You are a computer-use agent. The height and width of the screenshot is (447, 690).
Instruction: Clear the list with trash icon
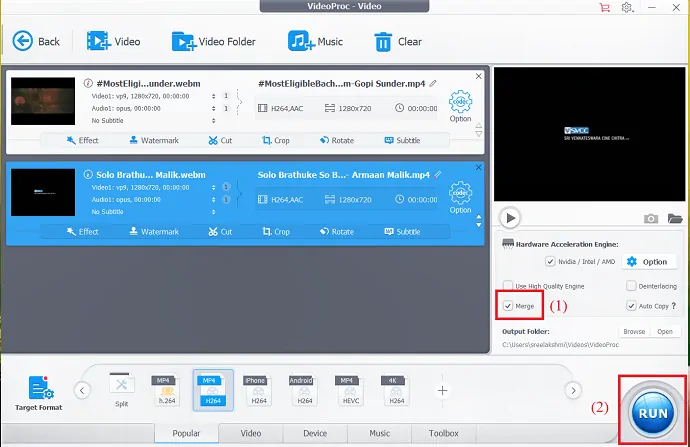[x=382, y=41]
